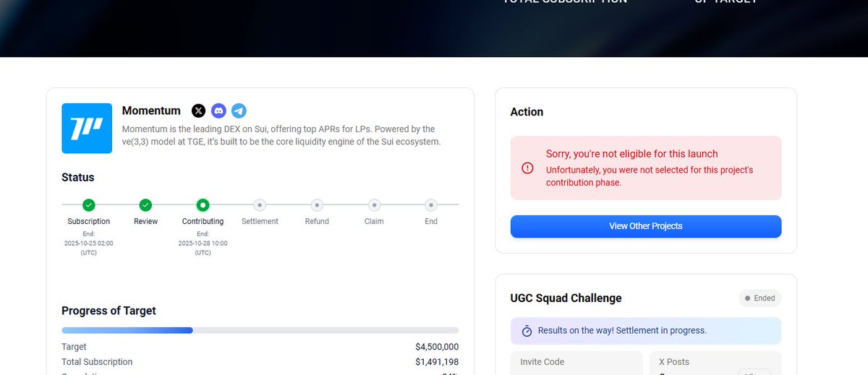
Task: Click the Momentum project title
Action: pyautogui.click(x=151, y=111)
